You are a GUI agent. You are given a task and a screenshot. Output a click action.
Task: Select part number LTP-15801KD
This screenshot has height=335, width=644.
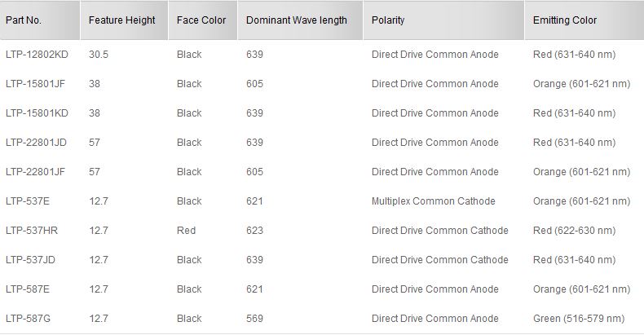click(x=37, y=113)
